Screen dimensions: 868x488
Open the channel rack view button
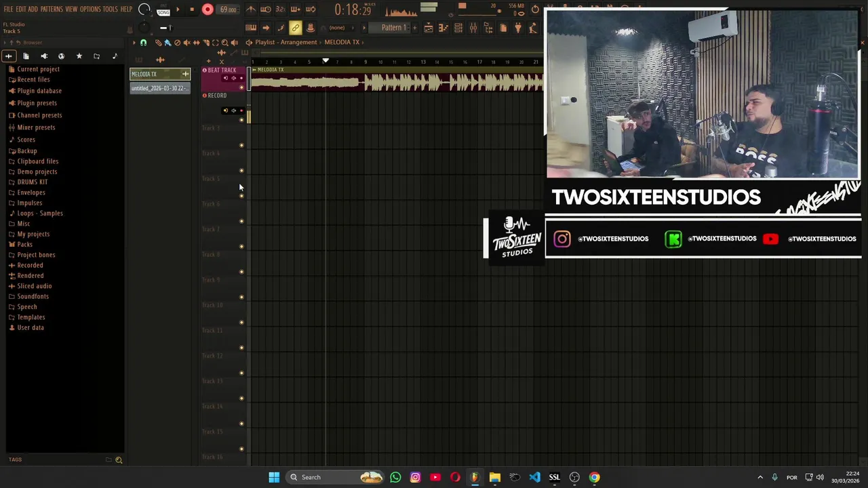point(458,28)
